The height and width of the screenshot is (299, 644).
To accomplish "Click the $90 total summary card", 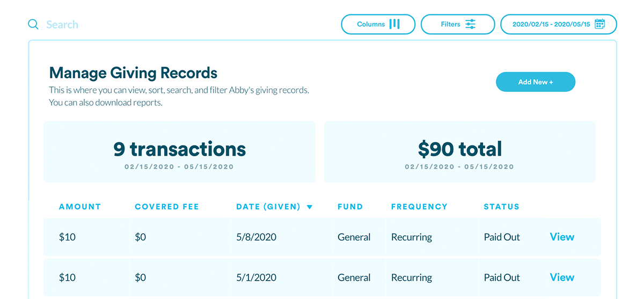I will click(460, 152).
